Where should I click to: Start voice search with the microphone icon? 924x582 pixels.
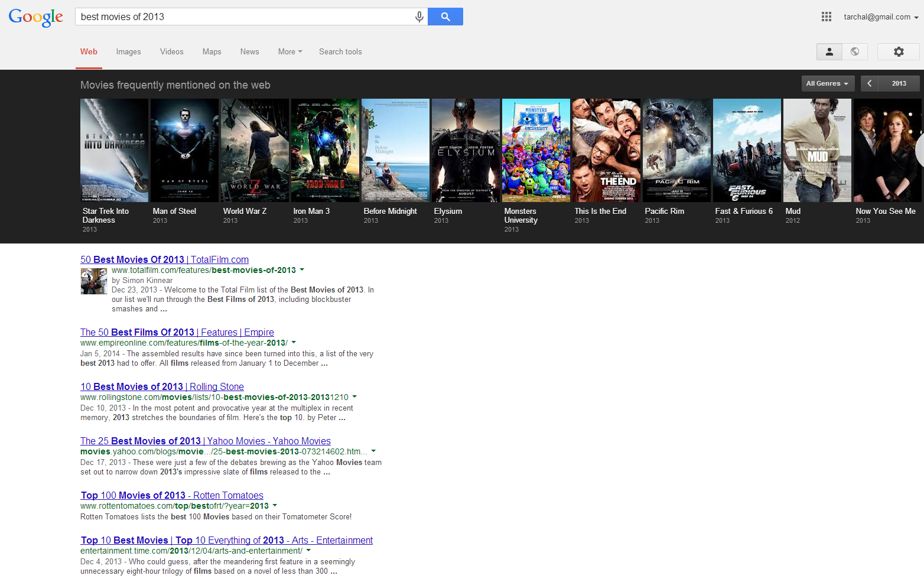[419, 17]
